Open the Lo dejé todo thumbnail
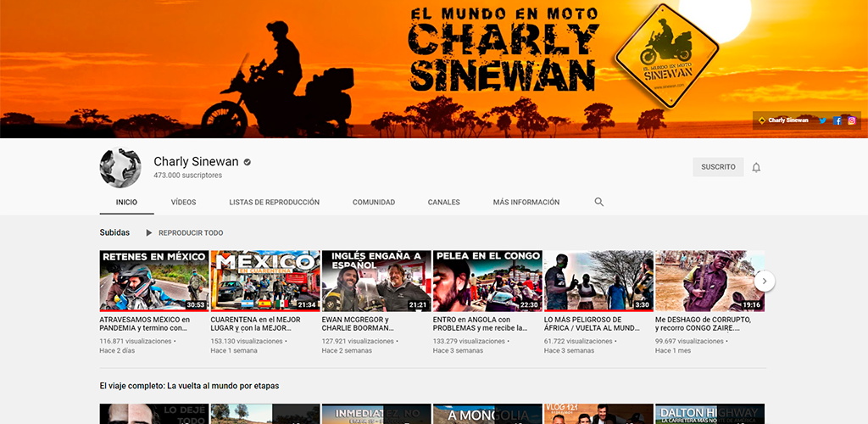 (154, 414)
